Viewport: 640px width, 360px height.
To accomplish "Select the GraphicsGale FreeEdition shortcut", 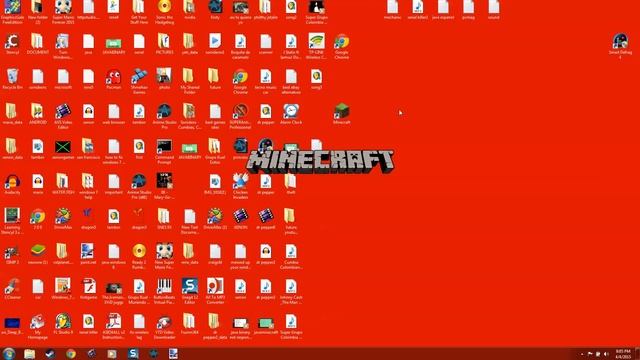I will click(x=12, y=11).
